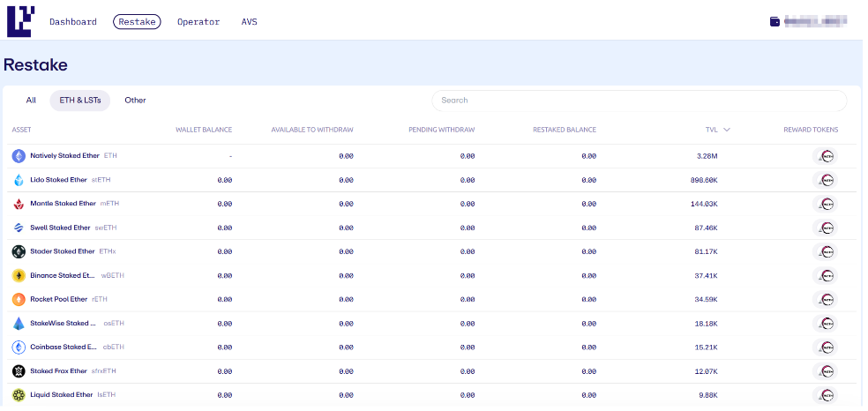This screenshot has height=411, width=868.
Task: Go to the Operator page
Action: coord(198,22)
